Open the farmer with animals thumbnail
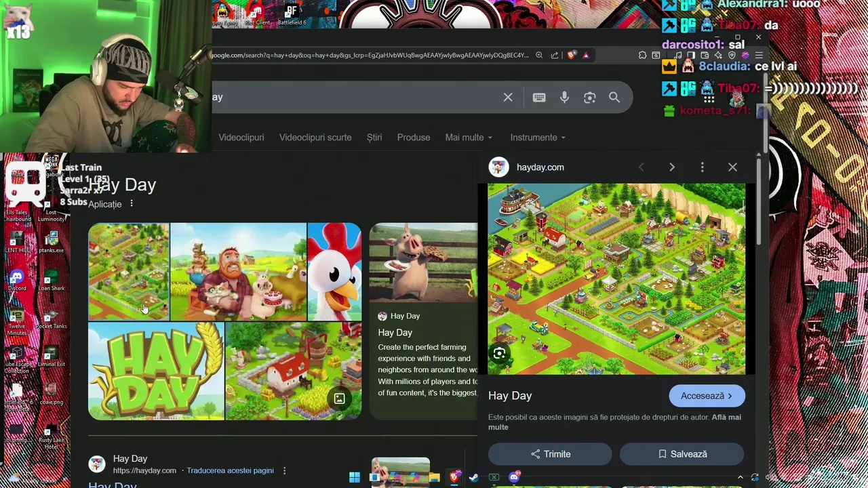The width and height of the screenshot is (868, 488). [238, 272]
